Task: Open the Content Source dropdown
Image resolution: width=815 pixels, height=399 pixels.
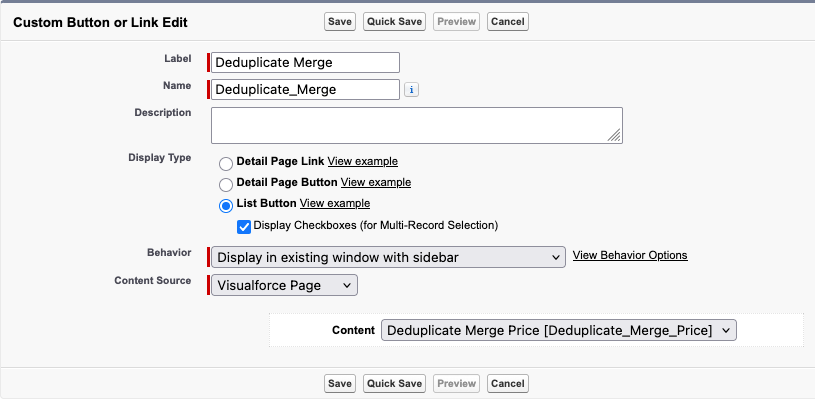Action: coord(284,285)
